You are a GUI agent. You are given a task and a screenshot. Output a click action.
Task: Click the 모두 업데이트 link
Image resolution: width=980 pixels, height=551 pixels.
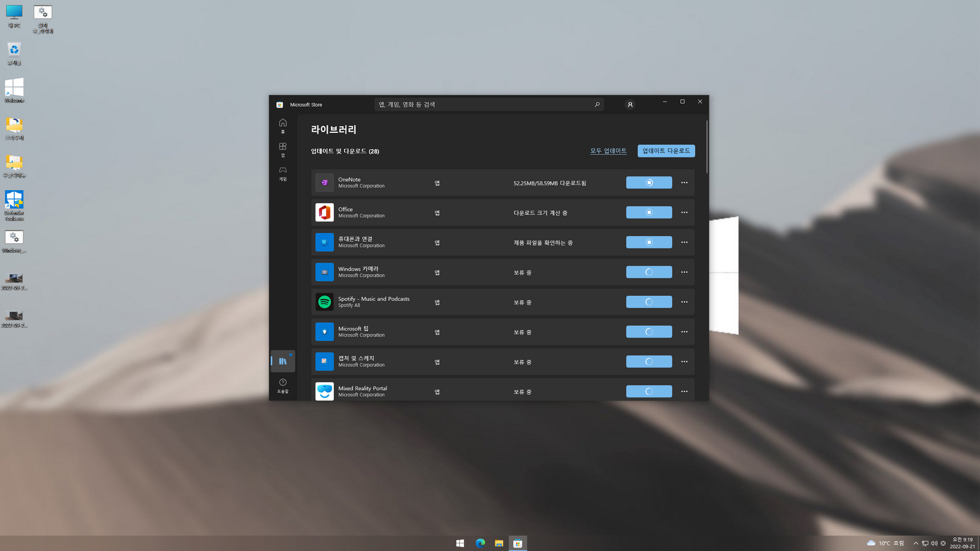point(608,151)
